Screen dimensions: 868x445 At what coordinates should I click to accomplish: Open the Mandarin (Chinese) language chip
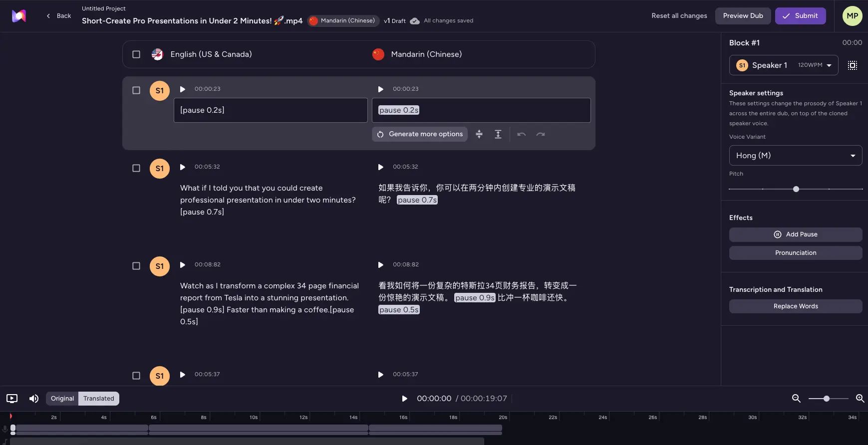(343, 21)
